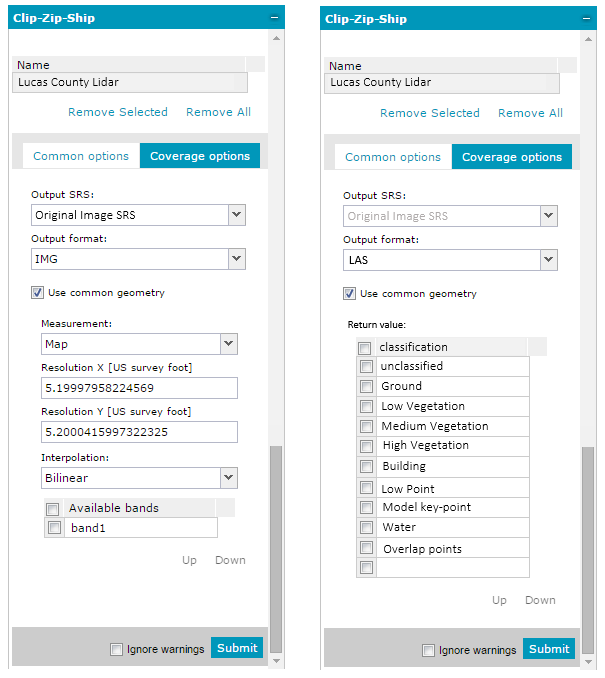605x678 pixels.
Task: Open the Bilinear interpolation dropdown
Action: pyautogui.click(x=228, y=478)
